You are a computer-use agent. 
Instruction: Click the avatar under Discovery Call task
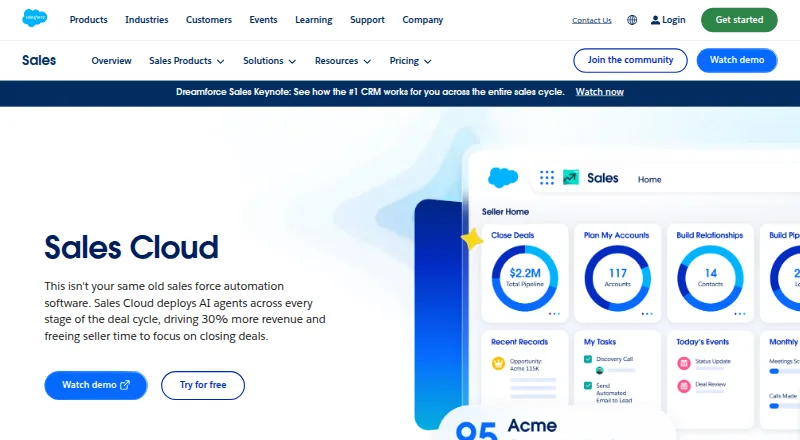point(599,370)
